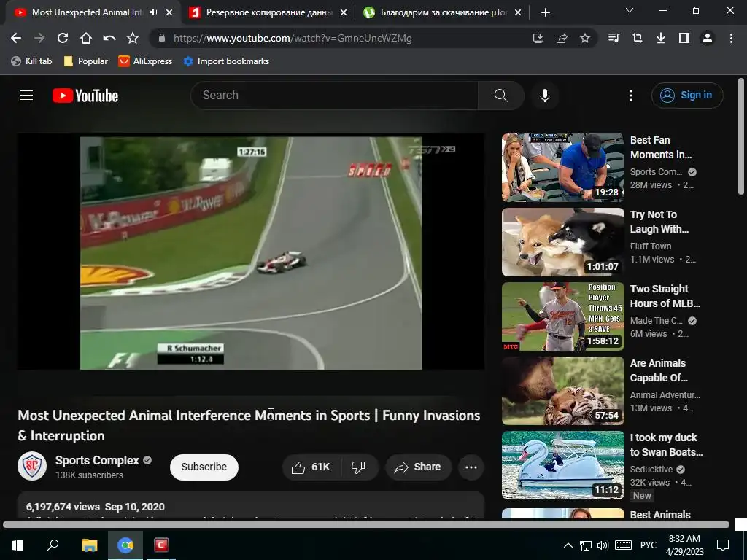Click the horizontal page scrollbar
747x560 pixels.
(x=366, y=525)
